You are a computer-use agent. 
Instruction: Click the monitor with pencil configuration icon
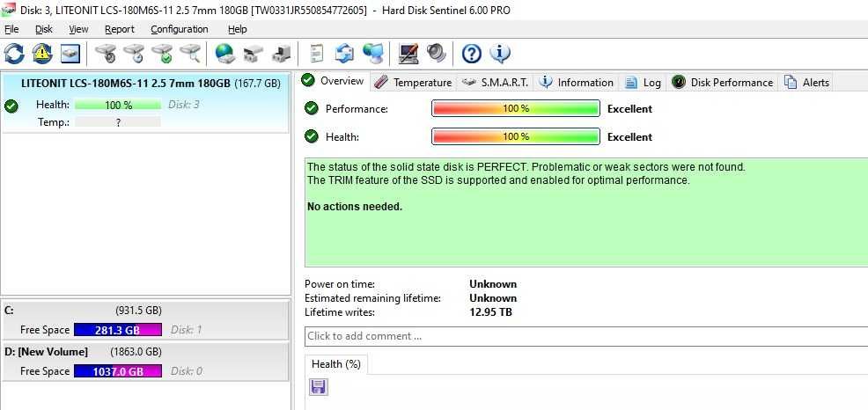pos(408,53)
